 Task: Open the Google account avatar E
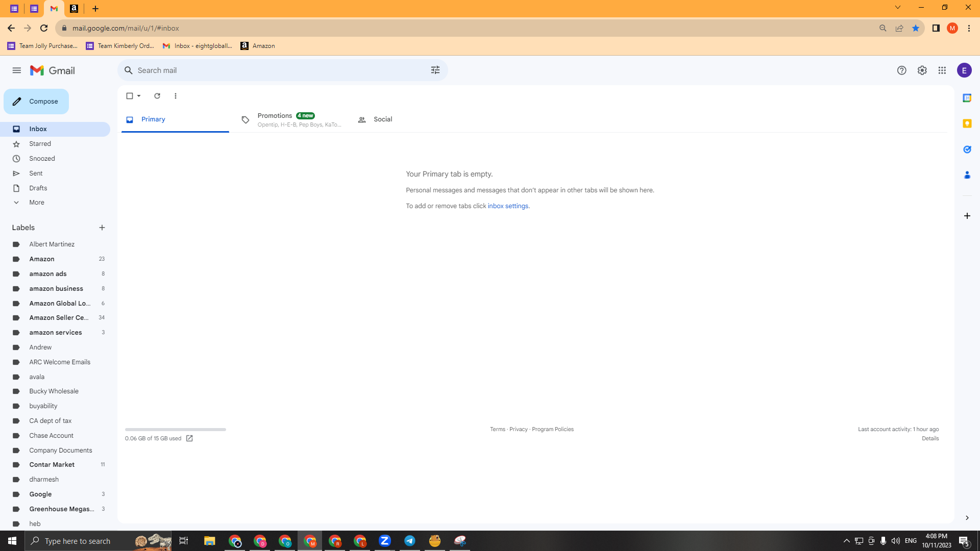964,70
